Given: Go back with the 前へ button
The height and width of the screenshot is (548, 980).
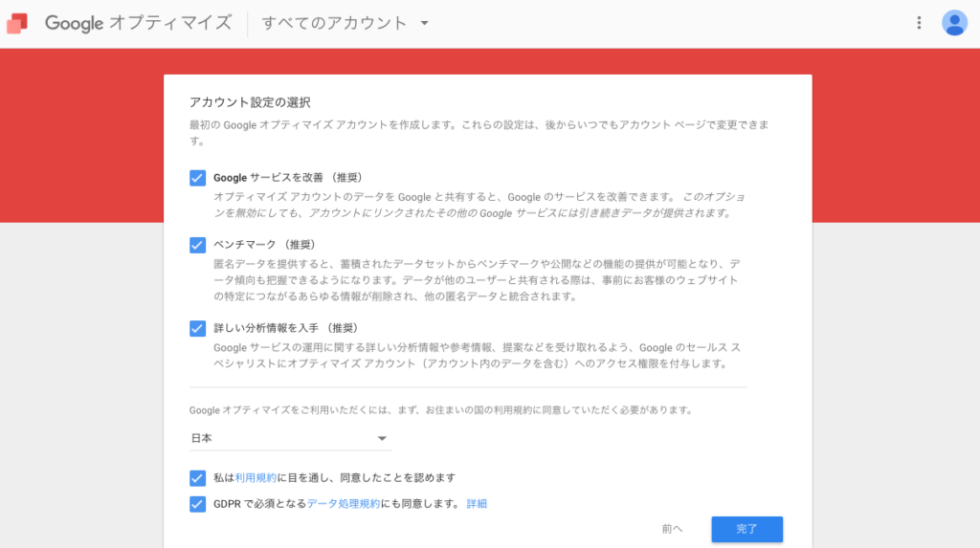Looking at the screenshot, I should click(x=673, y=529).
